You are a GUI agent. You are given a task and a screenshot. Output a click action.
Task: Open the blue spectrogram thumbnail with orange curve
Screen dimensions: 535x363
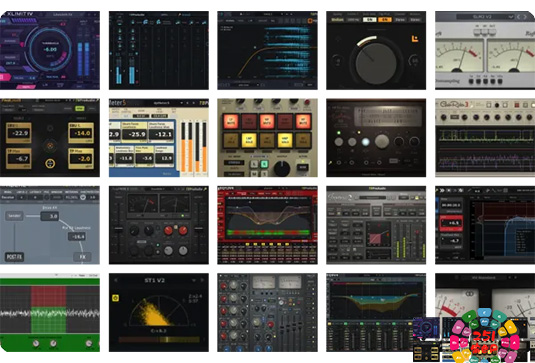[268, 50]
